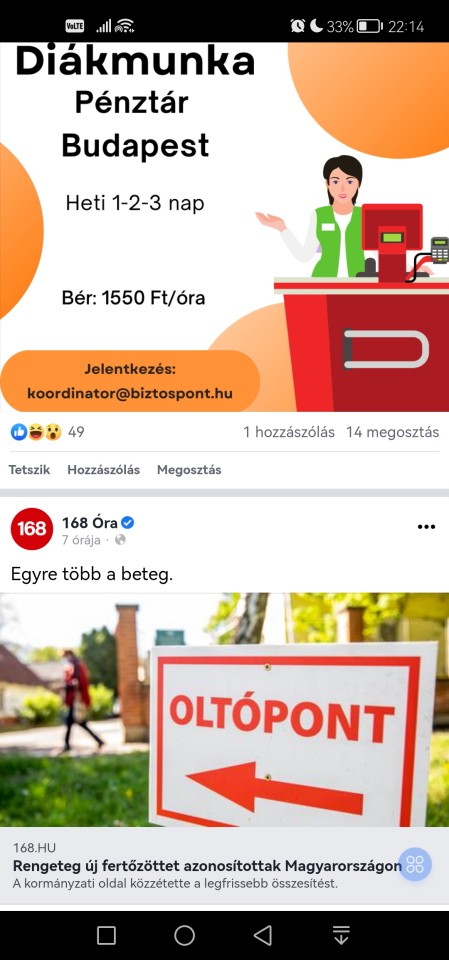This screenshot has height=960, width=449.
Task: Tap the 168 Óra page avatar
Action: pyautogui.click(x=32, y=529)
